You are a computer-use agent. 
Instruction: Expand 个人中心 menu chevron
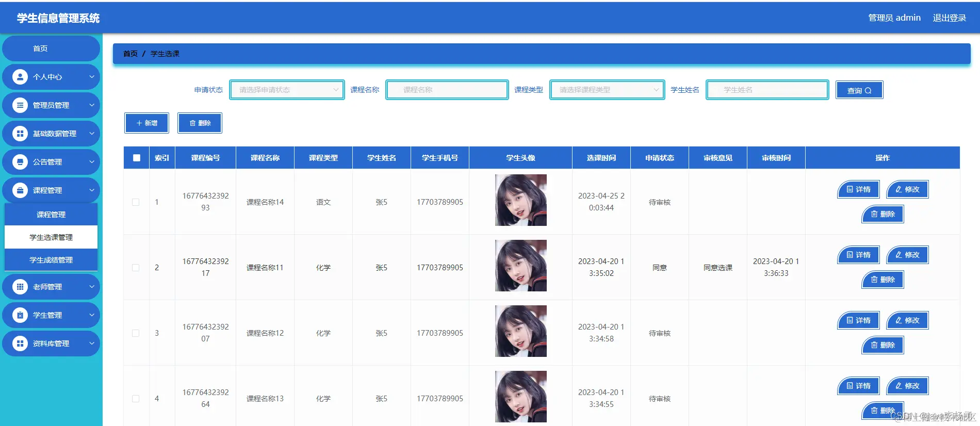(92, 77)
